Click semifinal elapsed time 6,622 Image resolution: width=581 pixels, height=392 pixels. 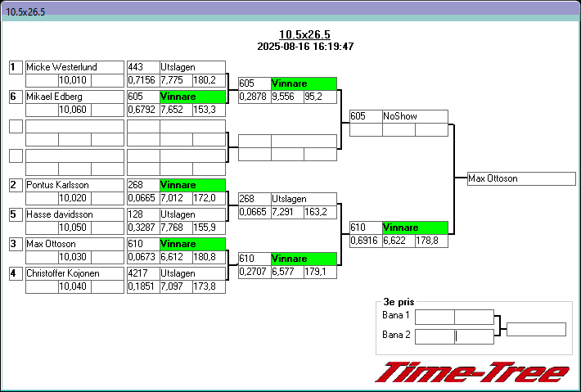(x=399, y=241)
